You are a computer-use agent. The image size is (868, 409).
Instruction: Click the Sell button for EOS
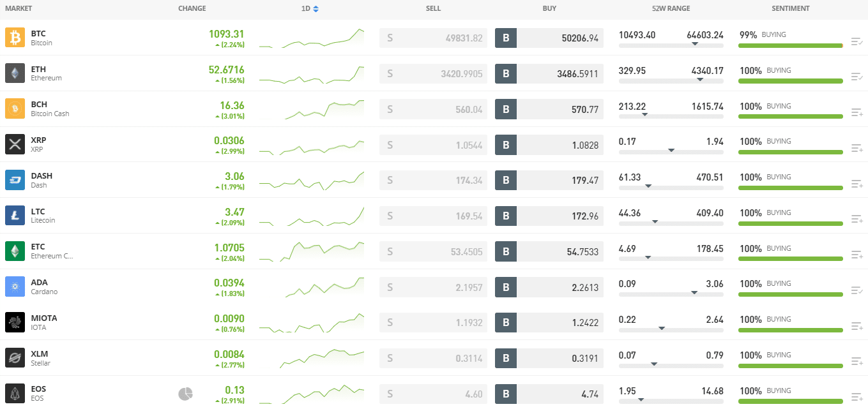pyautogui.click(x=433, y=394)
